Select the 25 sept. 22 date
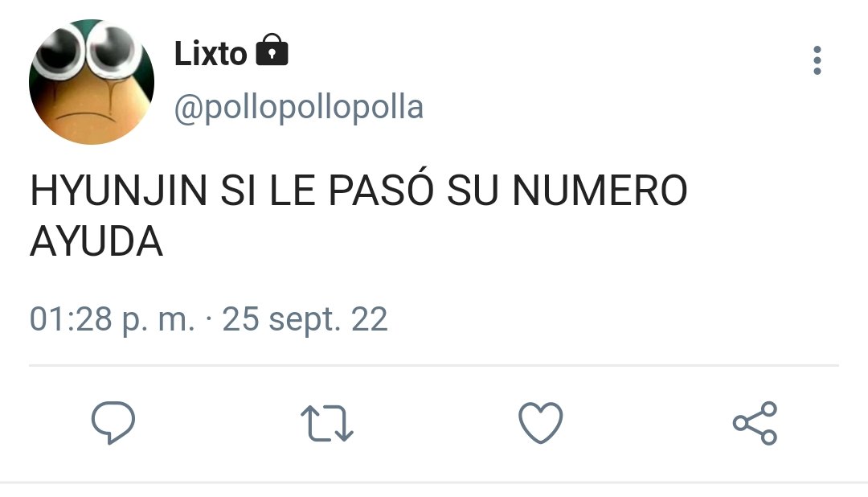 click(x=305, y=319)
